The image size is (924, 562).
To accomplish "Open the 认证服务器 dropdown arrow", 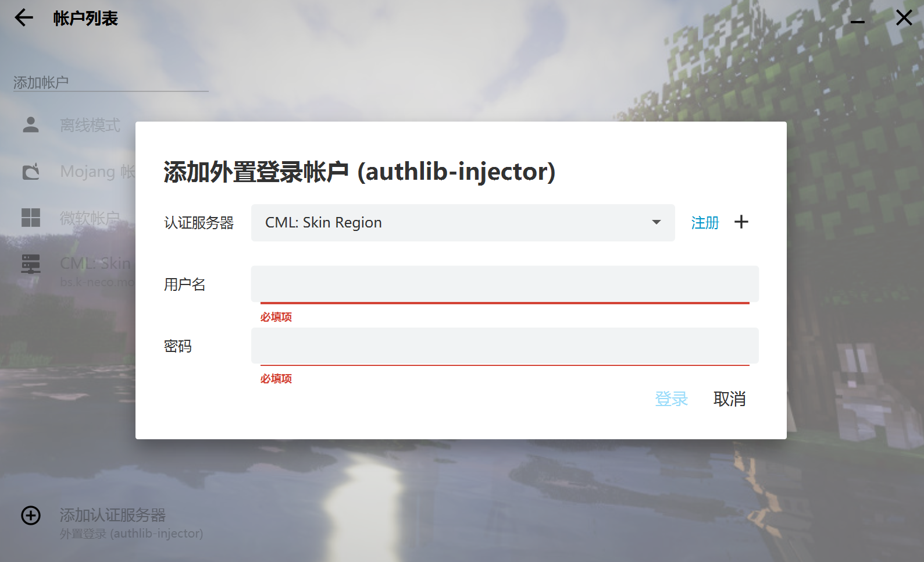I will tap(657, 222).
